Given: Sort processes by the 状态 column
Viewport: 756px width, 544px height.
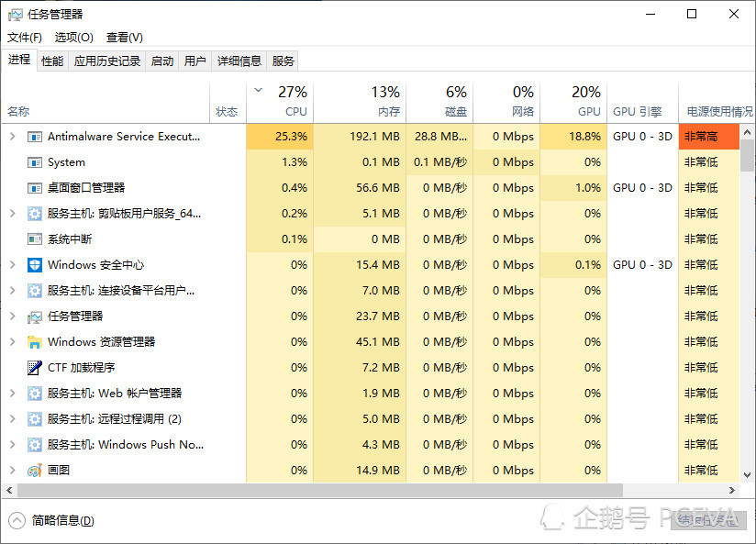Looking at the screenshot, I should click(228, 103).
